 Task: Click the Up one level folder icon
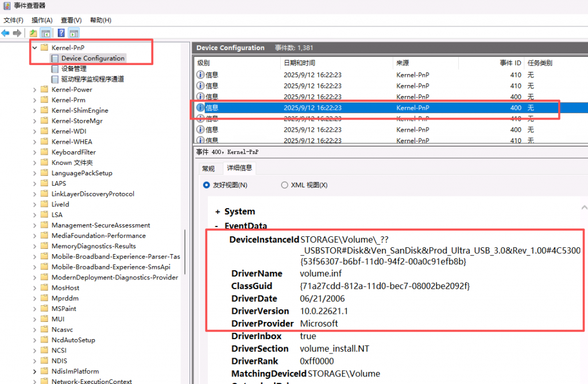coord(33,33)
